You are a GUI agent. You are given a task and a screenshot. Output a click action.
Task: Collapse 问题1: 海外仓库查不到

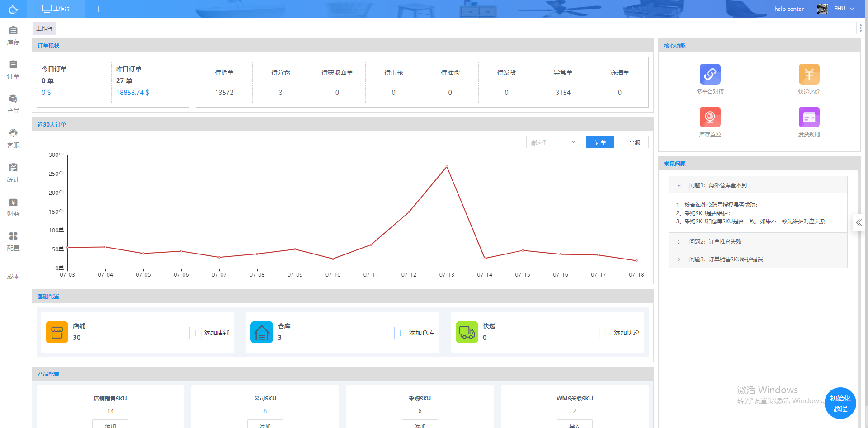(x=758, y=185)
